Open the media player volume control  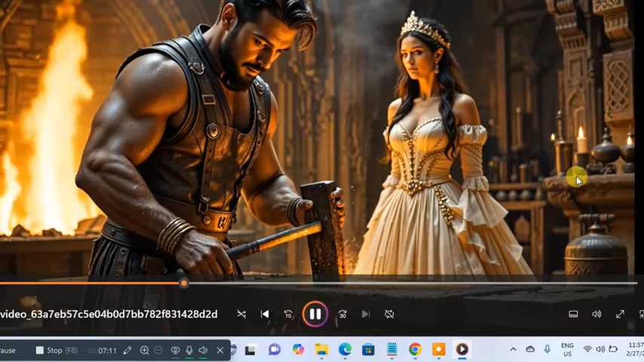596,314
